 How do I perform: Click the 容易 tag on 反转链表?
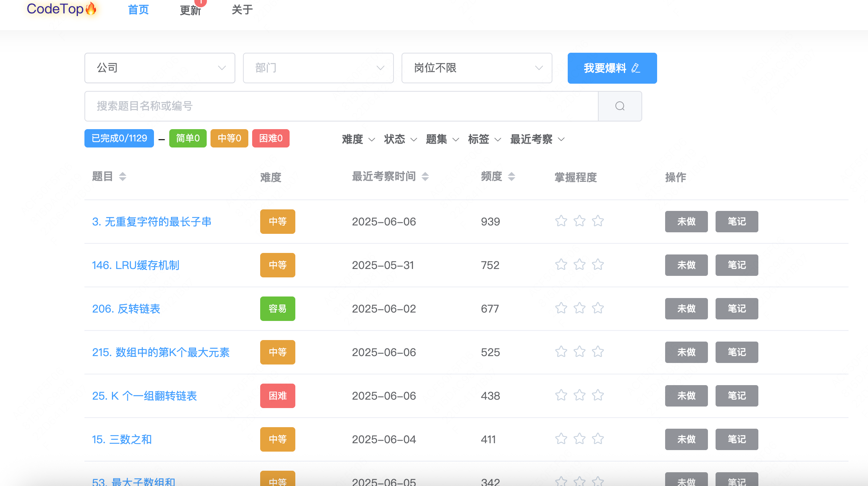coord(278,309)
